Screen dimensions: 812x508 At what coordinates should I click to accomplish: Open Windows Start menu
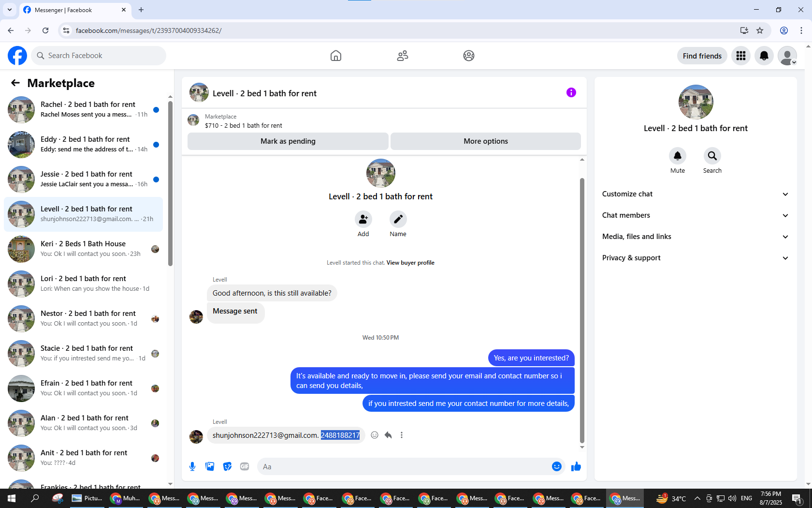click(x=12, y=498)
